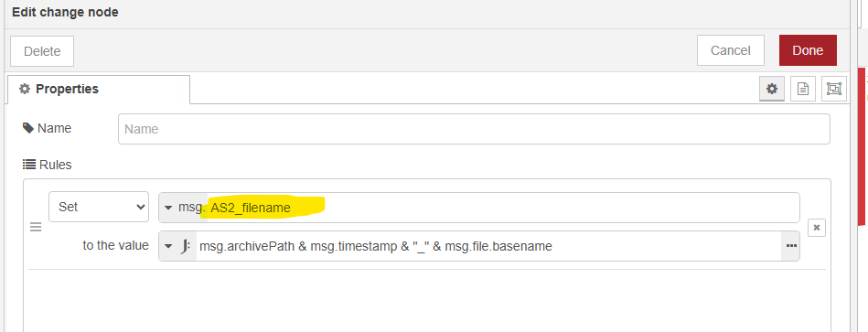The width and height of the screenshot is (868, 332).
Task: Click the AS2_filename property field
Action: pos(503,208)
